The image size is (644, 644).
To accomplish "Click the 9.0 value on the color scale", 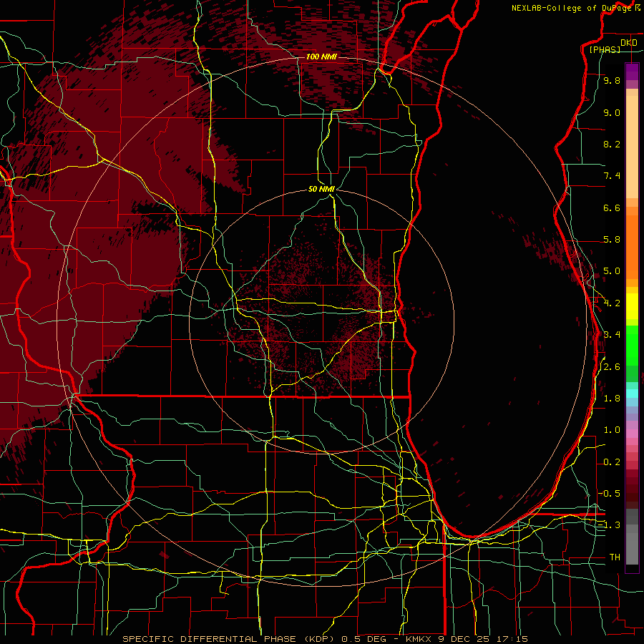I will 612,112.
